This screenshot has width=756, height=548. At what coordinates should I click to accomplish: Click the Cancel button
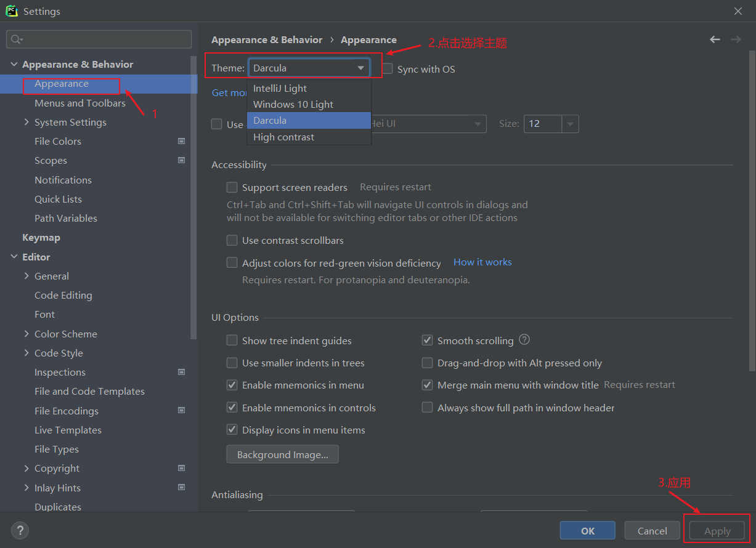(652, 531)
